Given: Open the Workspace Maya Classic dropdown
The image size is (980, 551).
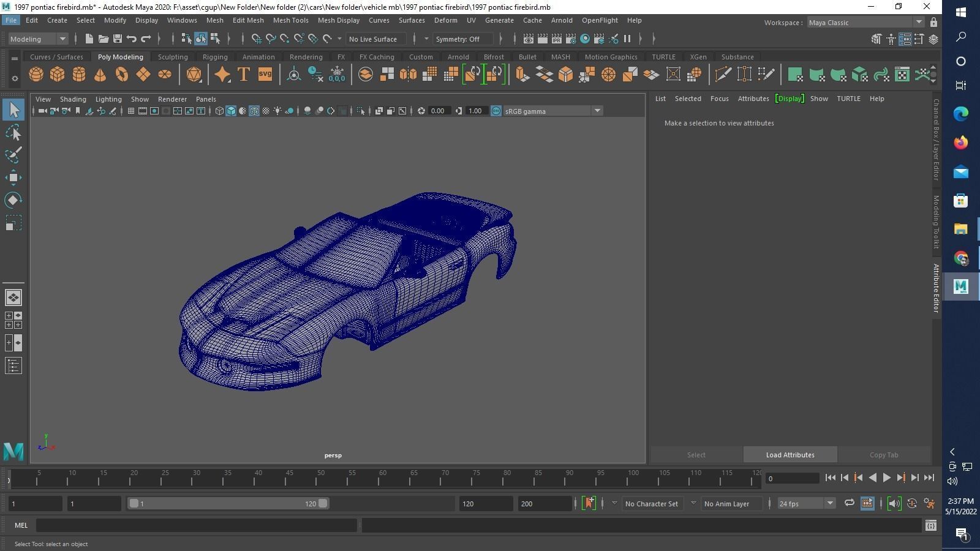Looking at the screenshot, I should (865, 23).
